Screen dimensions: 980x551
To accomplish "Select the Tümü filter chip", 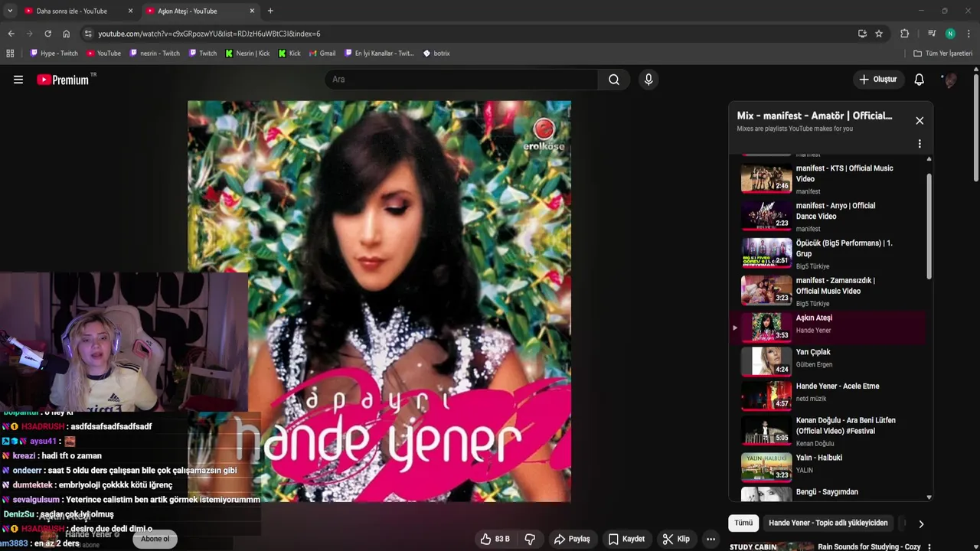I will coord(743,523).
